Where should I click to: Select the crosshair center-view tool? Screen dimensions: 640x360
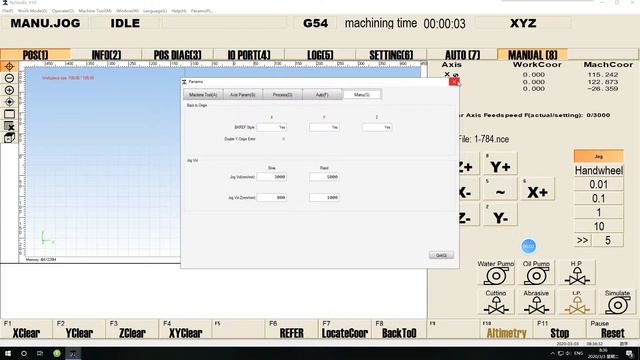coord(9,66)
